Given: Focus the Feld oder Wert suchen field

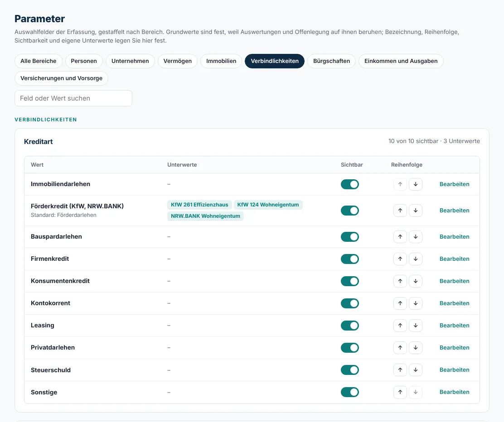Looking at the screenshot, I should pyautogui.click(x=73, y=98).
